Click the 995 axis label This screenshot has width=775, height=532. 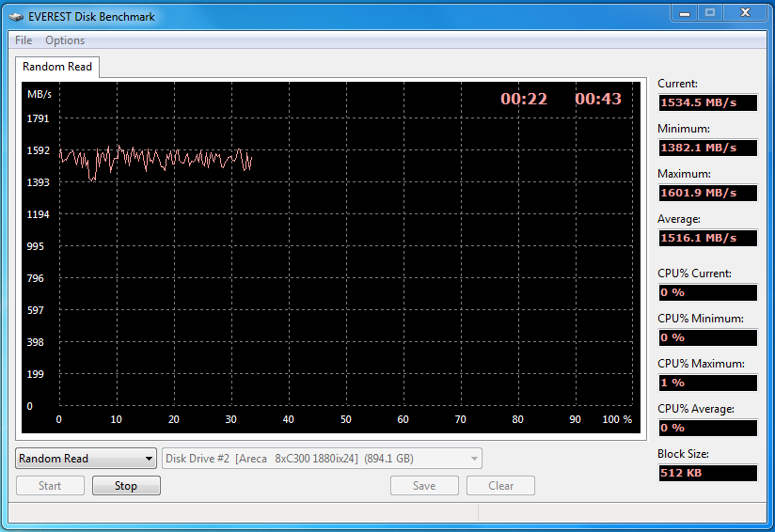pos(35,246)
